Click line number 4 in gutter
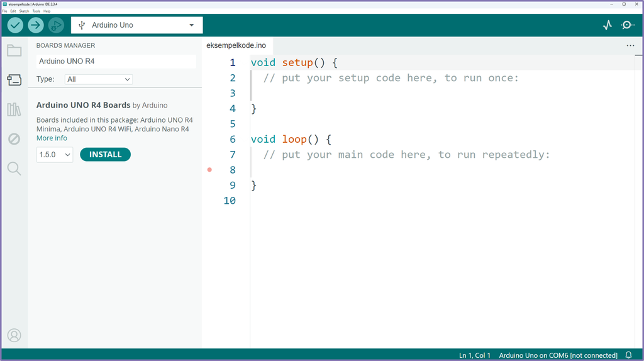 233,108
